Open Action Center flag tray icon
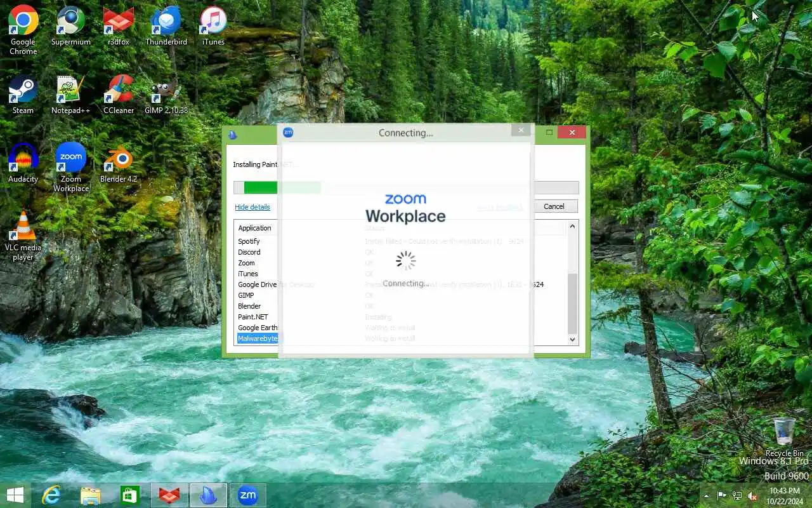Viewport: 812px width, 508px height. pos(722,495)
